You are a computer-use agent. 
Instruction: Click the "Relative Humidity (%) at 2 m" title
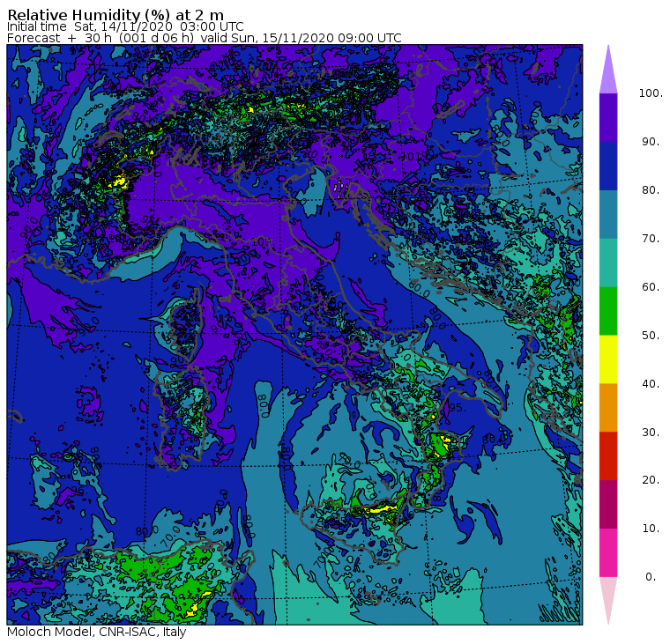115,14
